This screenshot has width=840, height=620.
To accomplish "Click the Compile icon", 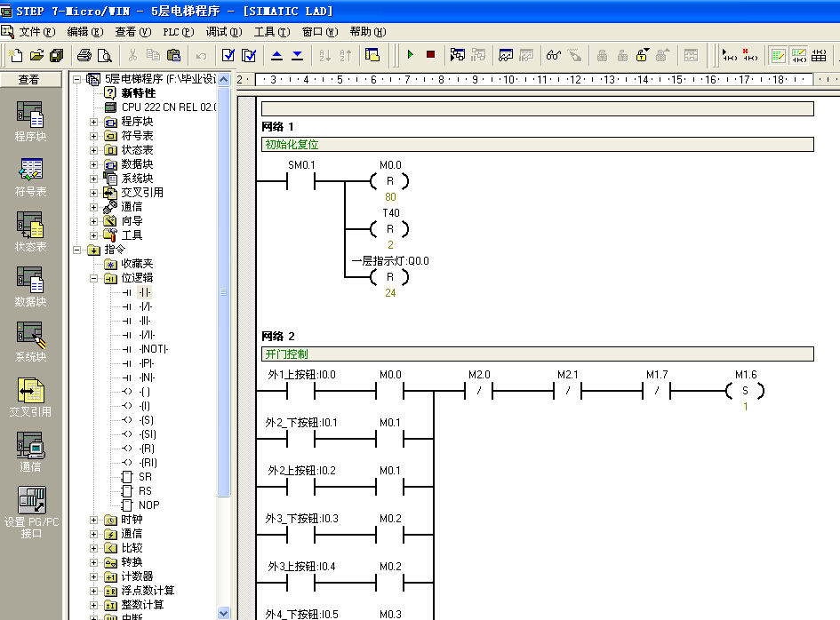I will point(228,55).
